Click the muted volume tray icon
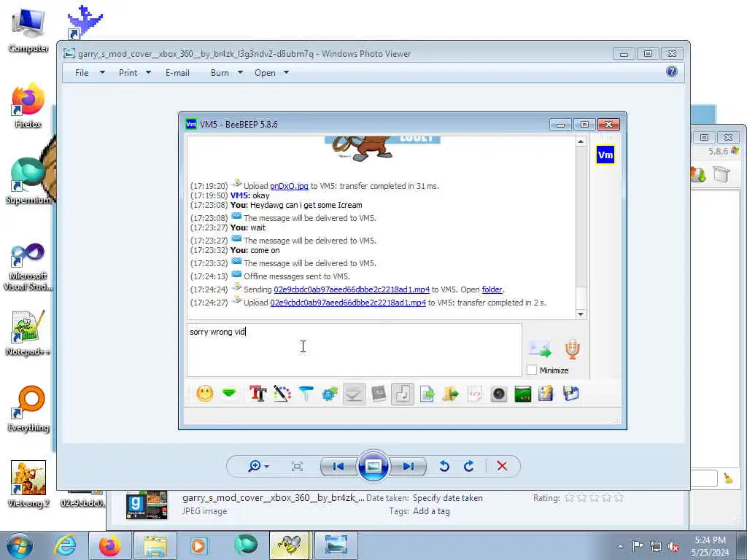The image size is (747, 560). click(673, 546)
